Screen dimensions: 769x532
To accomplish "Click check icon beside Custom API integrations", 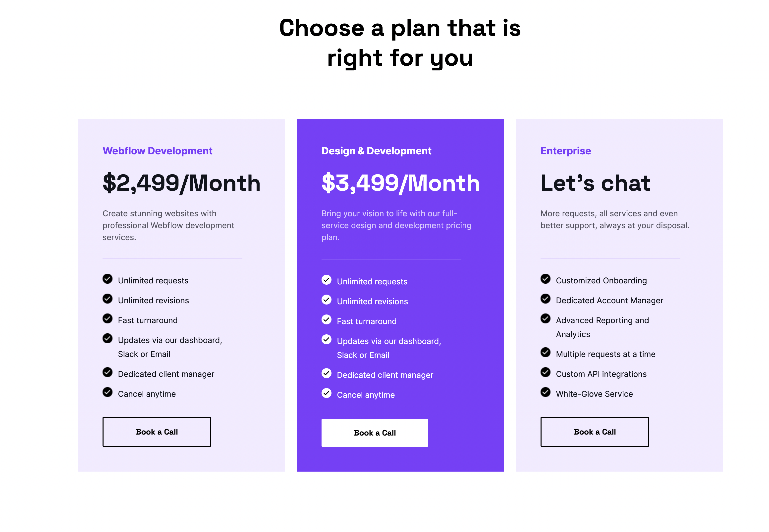I will pos(546,372).
